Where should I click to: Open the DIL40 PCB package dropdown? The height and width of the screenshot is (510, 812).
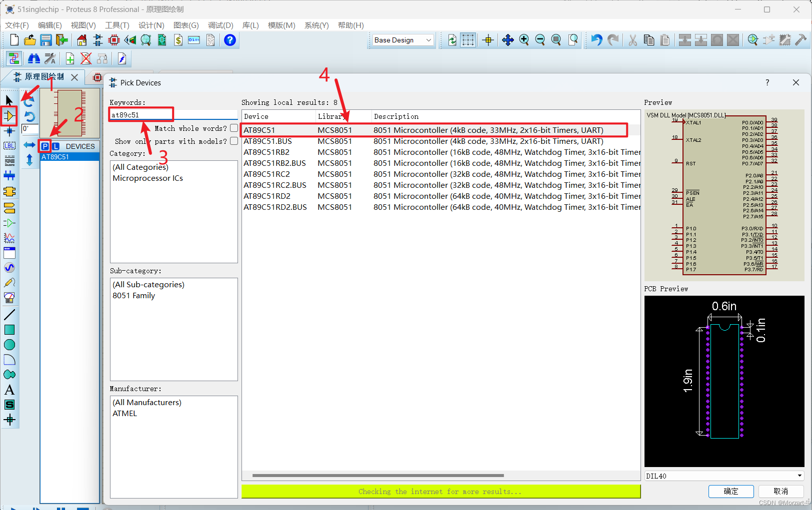click(x=724, y=476)
